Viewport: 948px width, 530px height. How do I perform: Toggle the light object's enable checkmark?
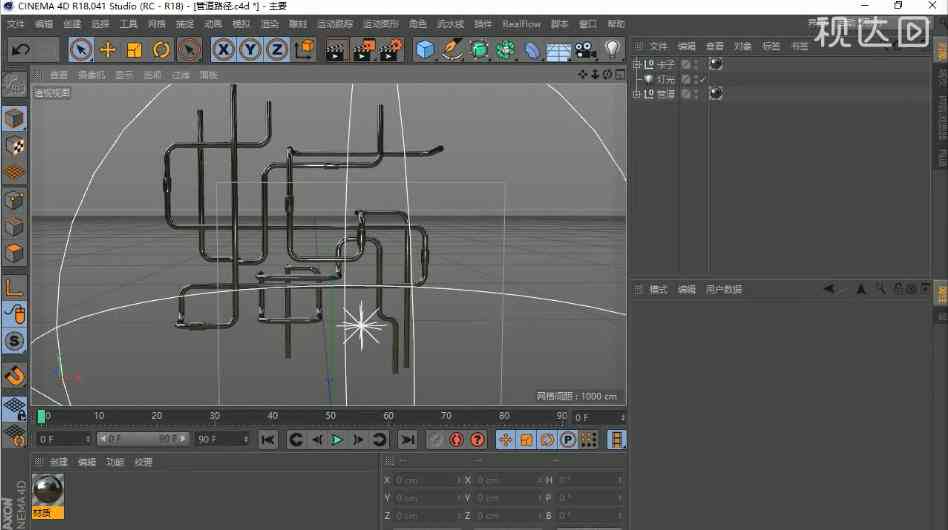pos(703,79)
